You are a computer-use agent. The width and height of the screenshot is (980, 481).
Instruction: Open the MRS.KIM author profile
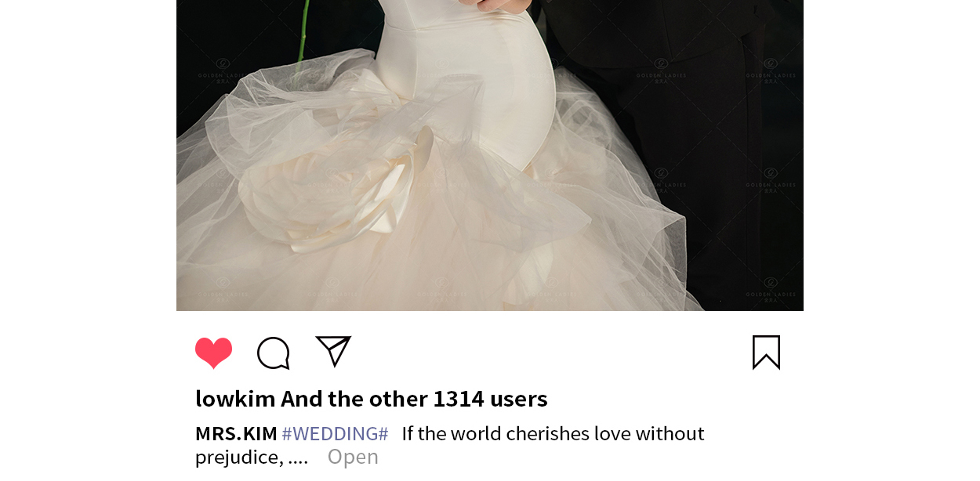236,433
